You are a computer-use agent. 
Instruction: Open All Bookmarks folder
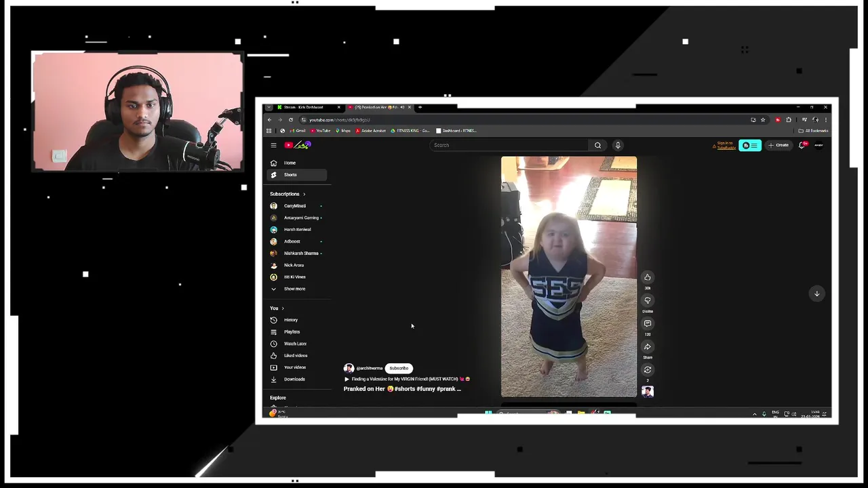pos(814,131)
